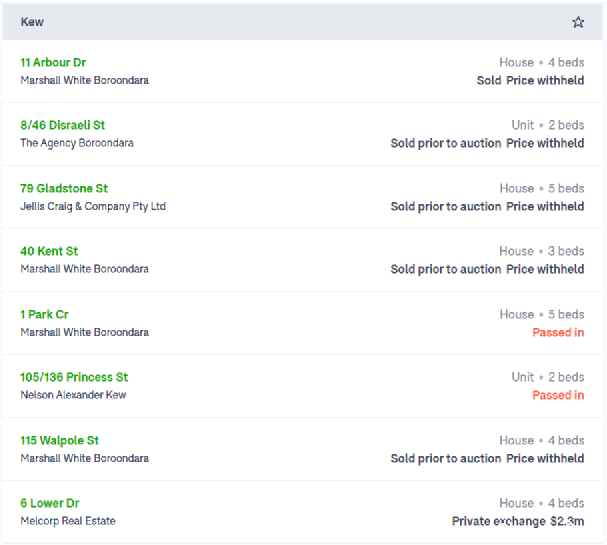The image size is (607, 545).
Task: Open the 79 Gladstone St listing
Action: click(x=64, y=189)
